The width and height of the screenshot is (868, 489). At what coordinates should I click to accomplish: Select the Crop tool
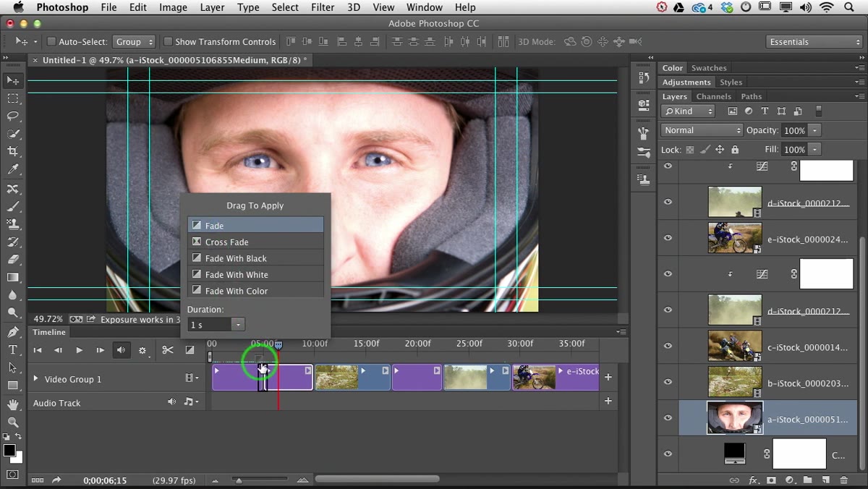click(x=13, y=152)
